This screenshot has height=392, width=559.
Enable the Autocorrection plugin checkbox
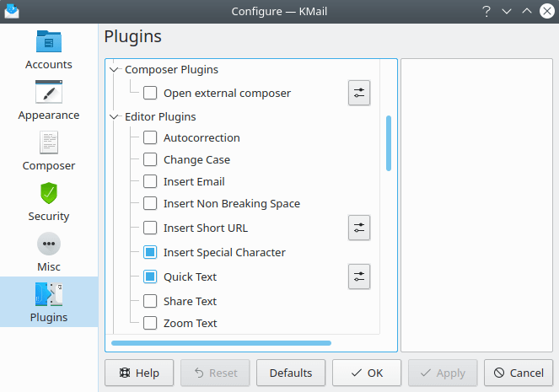pos(150,138)
